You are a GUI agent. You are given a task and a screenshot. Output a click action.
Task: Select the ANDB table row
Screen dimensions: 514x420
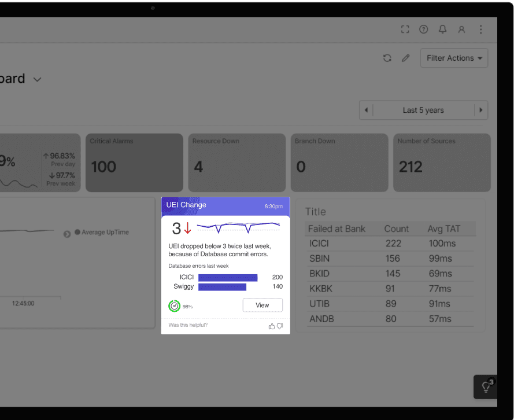click(x=390, y=319)
